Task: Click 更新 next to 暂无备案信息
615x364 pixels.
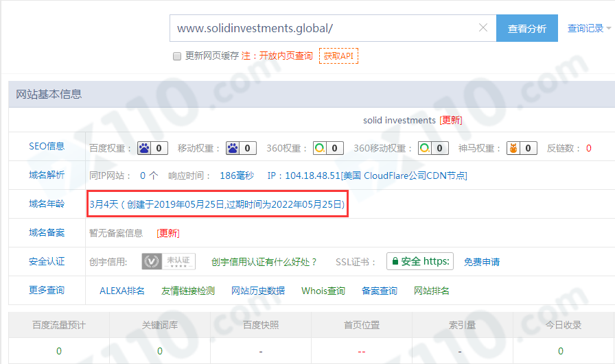Action: (x=168, y=233)
